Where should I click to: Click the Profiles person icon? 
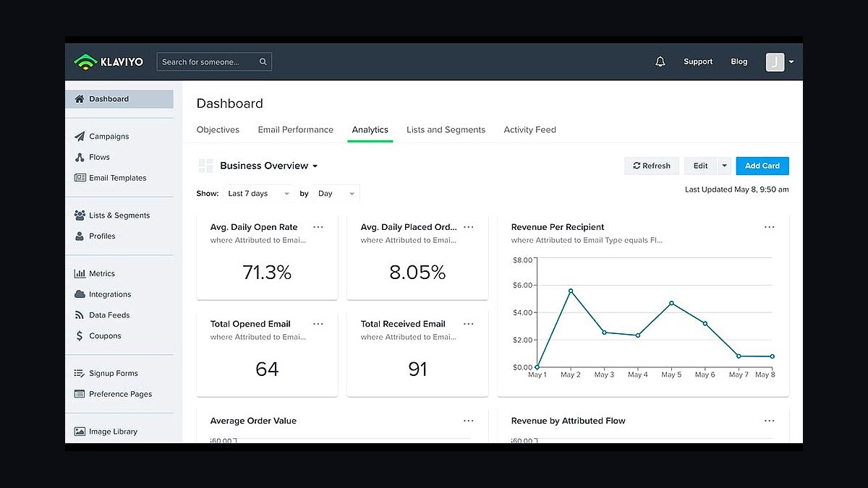click(x=80, y=236)
